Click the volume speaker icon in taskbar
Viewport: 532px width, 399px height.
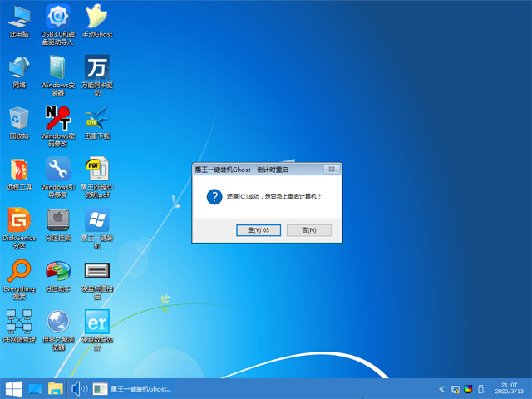pyautogui.click(x=79, y=388)
